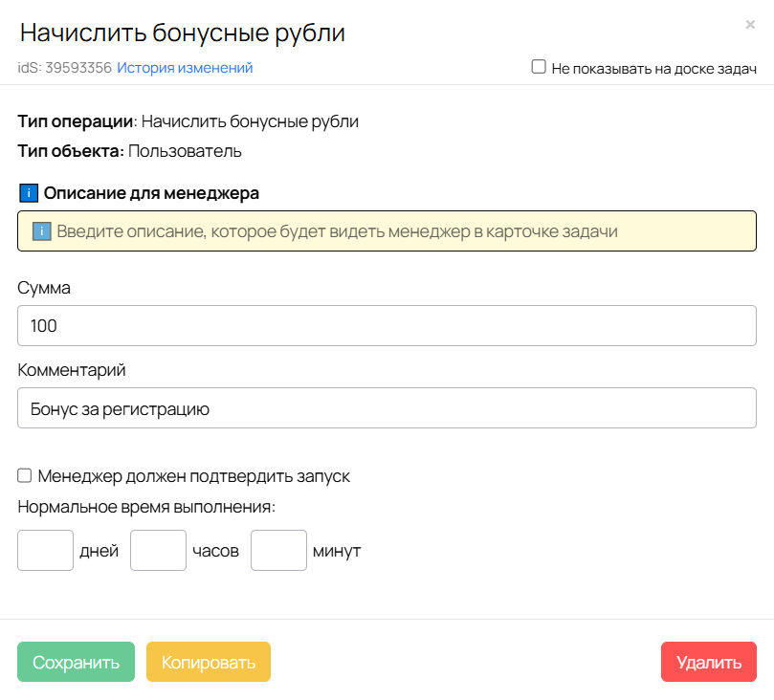Enable 'Не показывать на доске задач'
The width and height of the screenshot is (774, 700).
[x=539, y=65]
